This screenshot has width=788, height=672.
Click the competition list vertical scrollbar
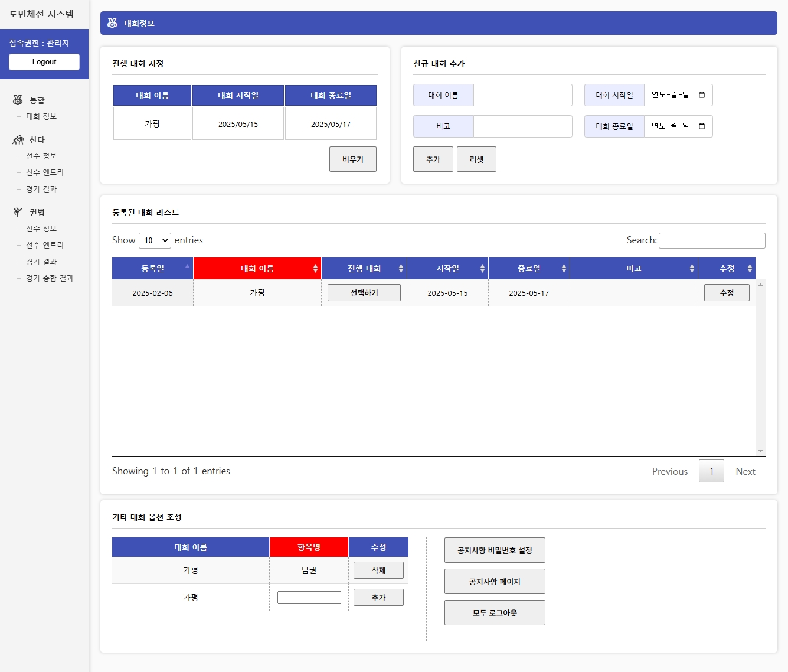point(760,367)
